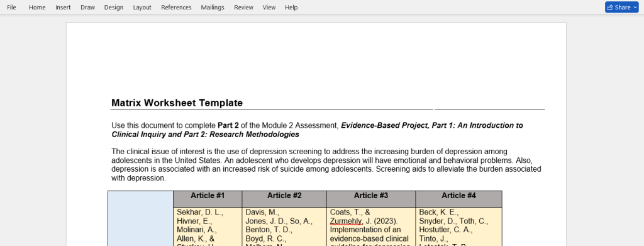Switch to the Home tab
Image resolution: width=644 pixels, height=246 pixels.
[x=37, y=8]
